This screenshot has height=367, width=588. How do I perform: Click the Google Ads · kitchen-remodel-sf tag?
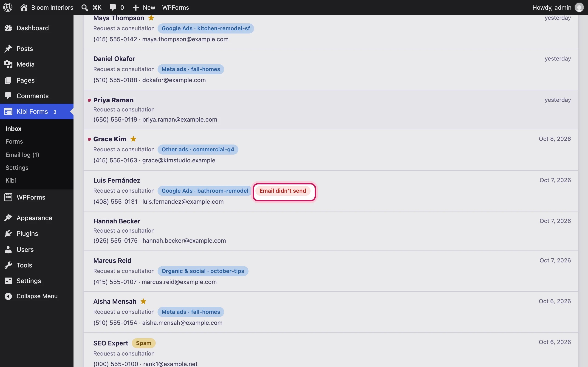pos(206,28)
